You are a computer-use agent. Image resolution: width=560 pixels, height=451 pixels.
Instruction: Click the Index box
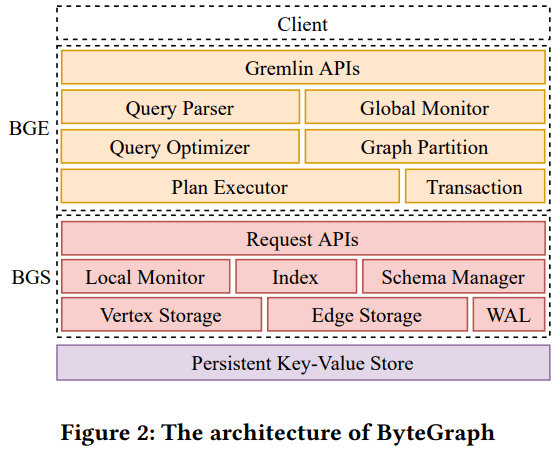pos(296,277)
